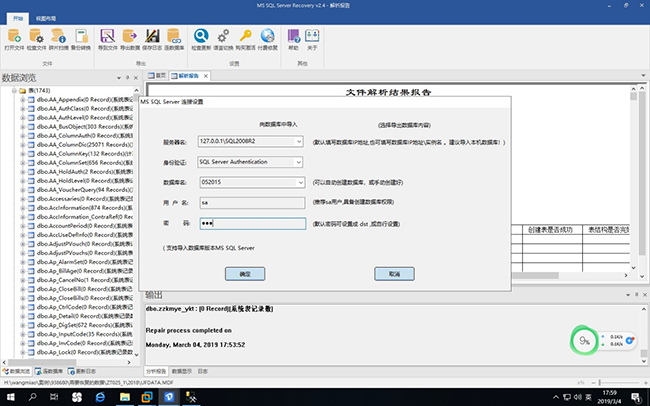
Task: Open 输出 panel options dropdown arrow
Action: tap(628, 294)
